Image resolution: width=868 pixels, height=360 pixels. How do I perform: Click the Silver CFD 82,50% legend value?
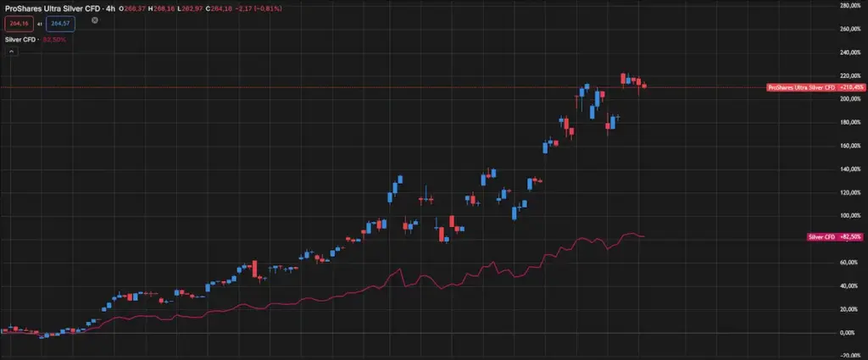pyautogui.click(x=56, y=39)
